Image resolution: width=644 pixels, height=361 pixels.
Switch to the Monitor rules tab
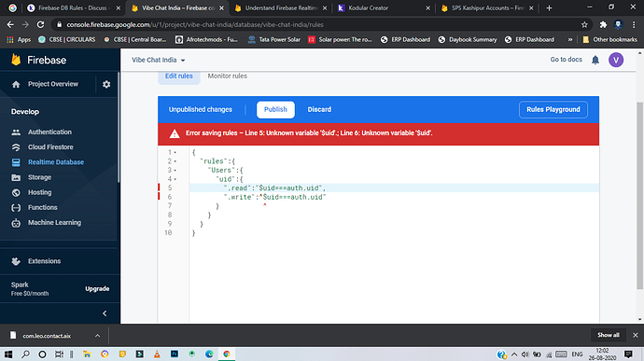tap(227, 76)
